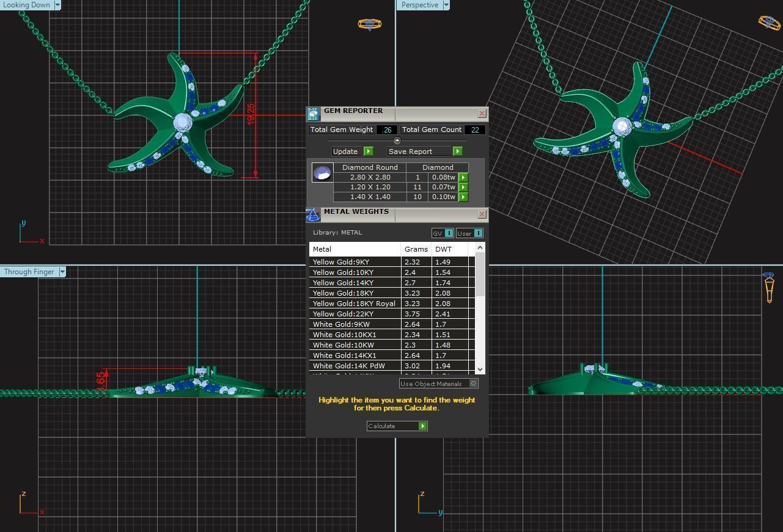The height and width of the screenshot is (532, 783).
Task: Select the Yellow Gold:22KY row
Action: point(392,314)
